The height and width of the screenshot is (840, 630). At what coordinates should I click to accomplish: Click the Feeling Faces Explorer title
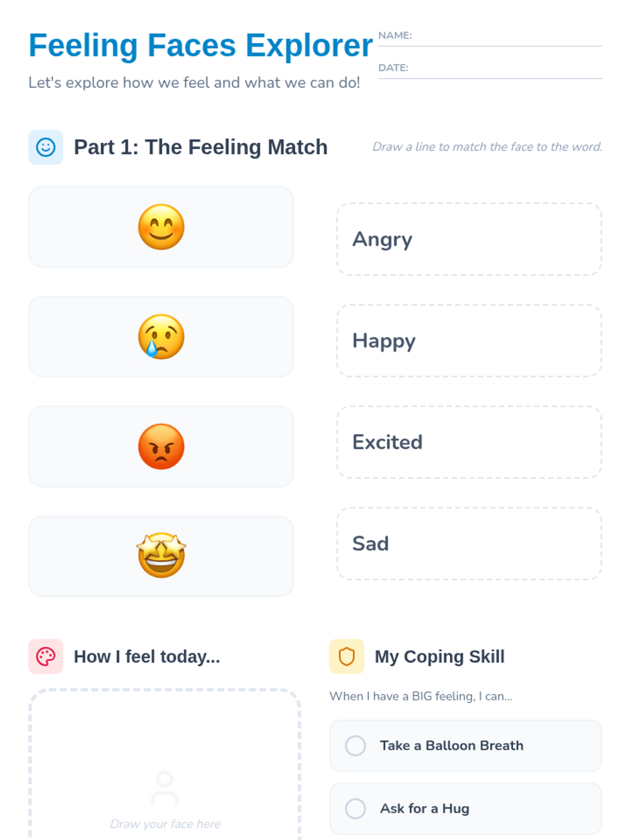(201, 46)
